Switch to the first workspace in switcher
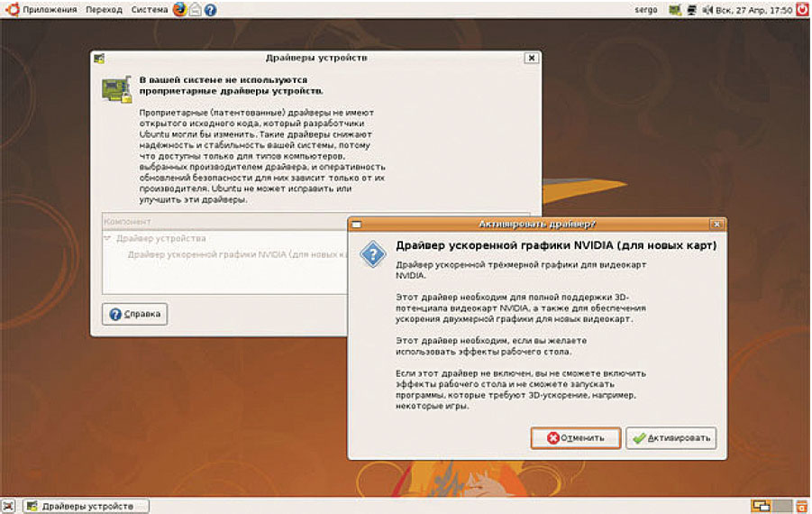The image size is (812, 514). click(x=762, y=506)
